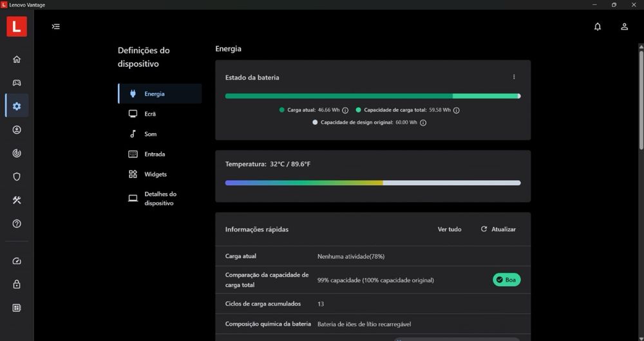Select the Som settings tab
Screen dimensions: 644x341
pyautogui.click(x=160, y=134)
